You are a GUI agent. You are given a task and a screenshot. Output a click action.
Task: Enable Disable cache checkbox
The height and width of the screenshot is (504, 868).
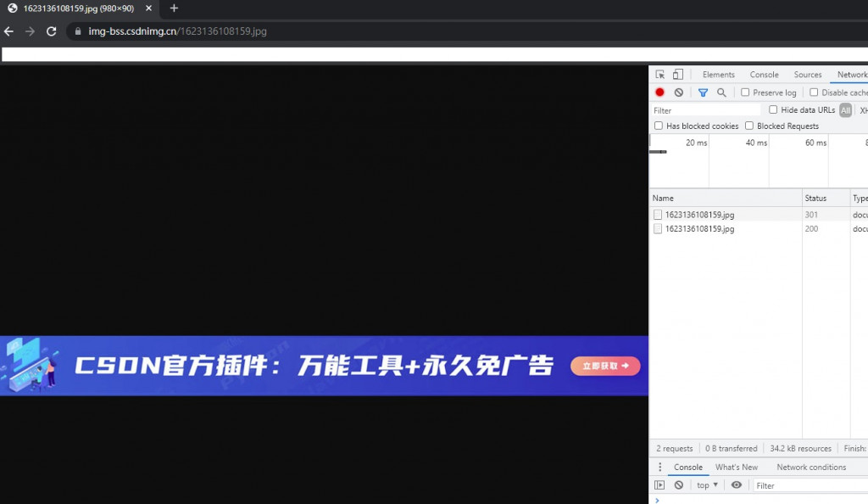[814, 92]
